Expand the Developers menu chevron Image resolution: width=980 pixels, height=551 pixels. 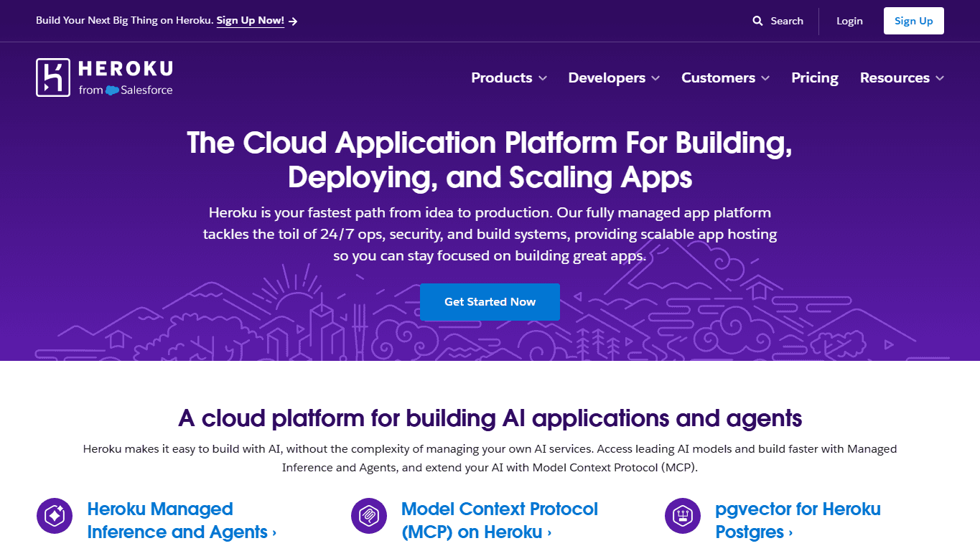pos(655,78)
